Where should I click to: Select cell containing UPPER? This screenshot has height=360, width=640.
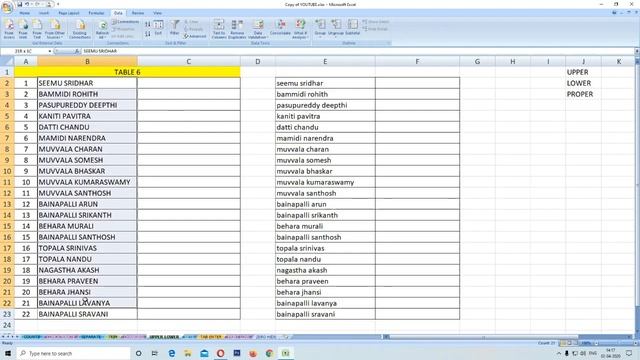(583, 72)
